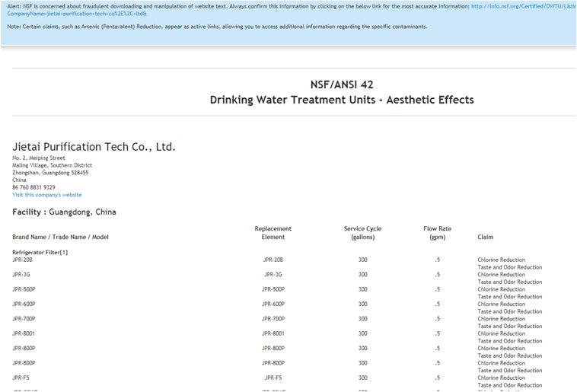Click the 'Flow Rate (gpm)' column header
The height and width of the screenshot is (392, 577).
(437, 233)
